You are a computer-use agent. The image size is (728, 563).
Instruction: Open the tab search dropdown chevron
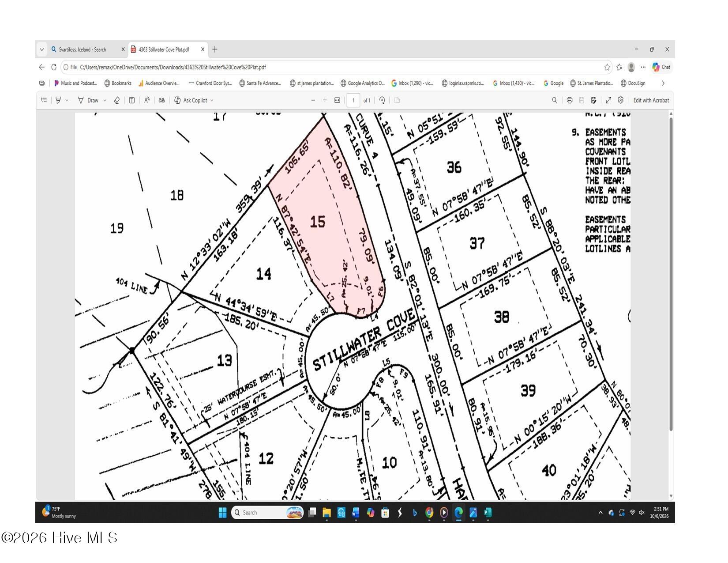[x=42, y=50]
